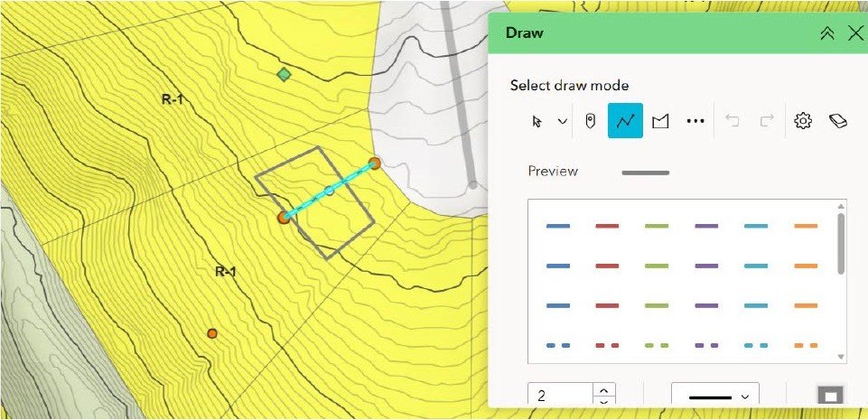Pick the solid orange line symbol in first row
The image size is (868, 420).
(805, 226)
